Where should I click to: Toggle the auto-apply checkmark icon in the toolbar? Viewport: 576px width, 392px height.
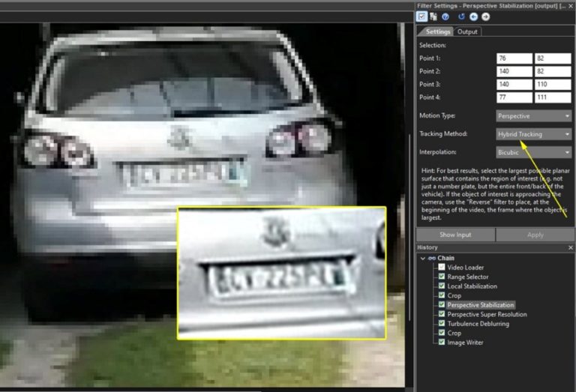click(421, 16)
